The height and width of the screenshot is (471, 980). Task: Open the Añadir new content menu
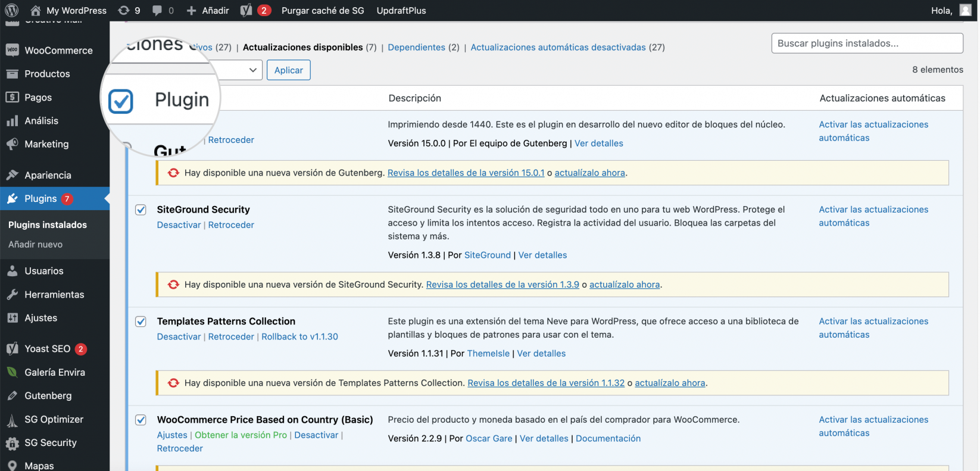tap(208, 10)
